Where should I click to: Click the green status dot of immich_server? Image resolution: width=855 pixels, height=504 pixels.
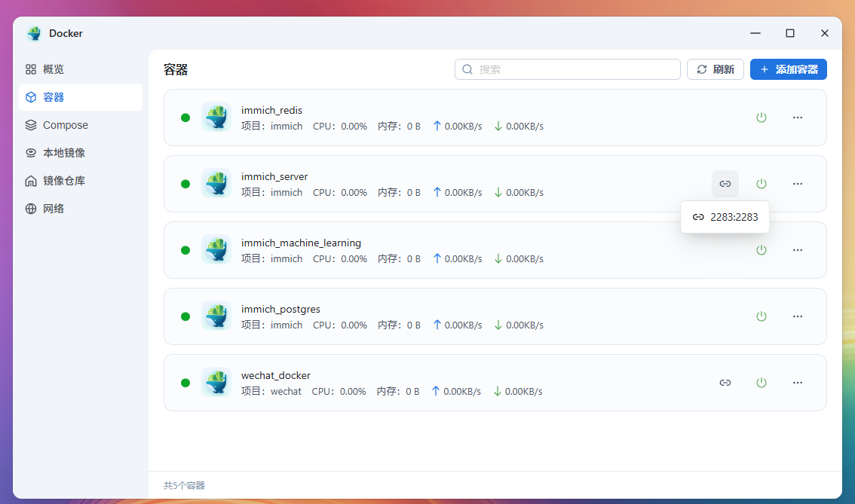[x=185, y=184]
